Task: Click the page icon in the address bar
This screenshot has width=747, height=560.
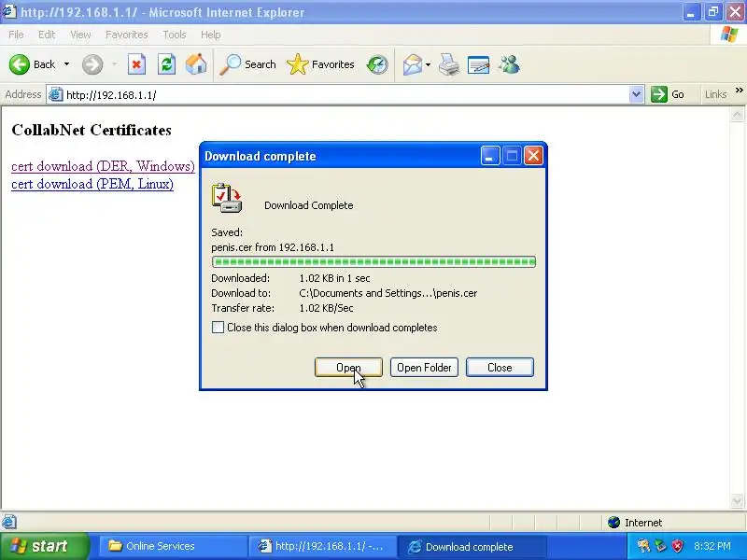Action: coord(56,94)
